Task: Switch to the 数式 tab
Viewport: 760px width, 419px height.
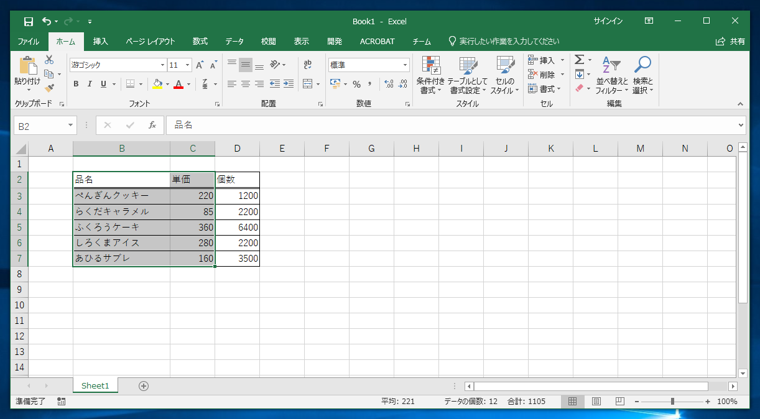Action: click(200, 42)
